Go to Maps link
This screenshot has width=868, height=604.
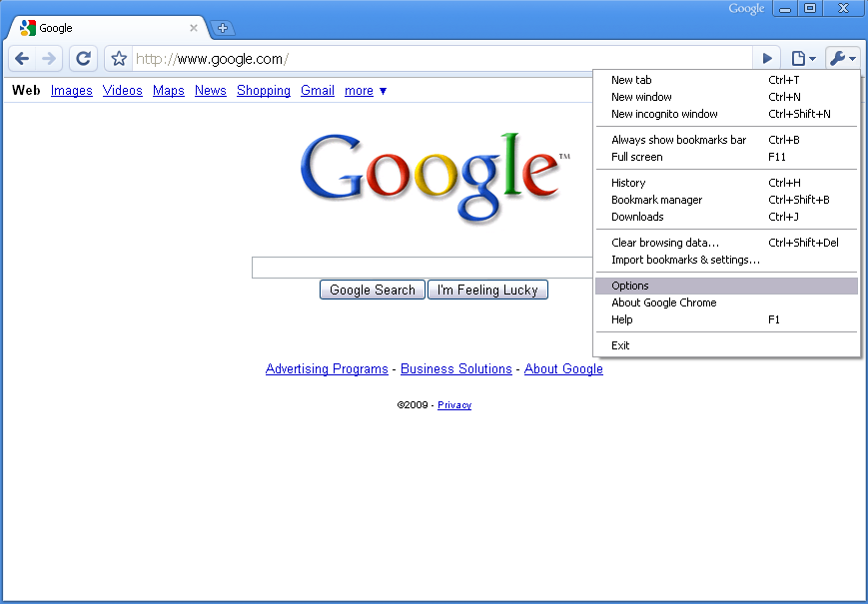pyautogui.click(x=168, y=90)
